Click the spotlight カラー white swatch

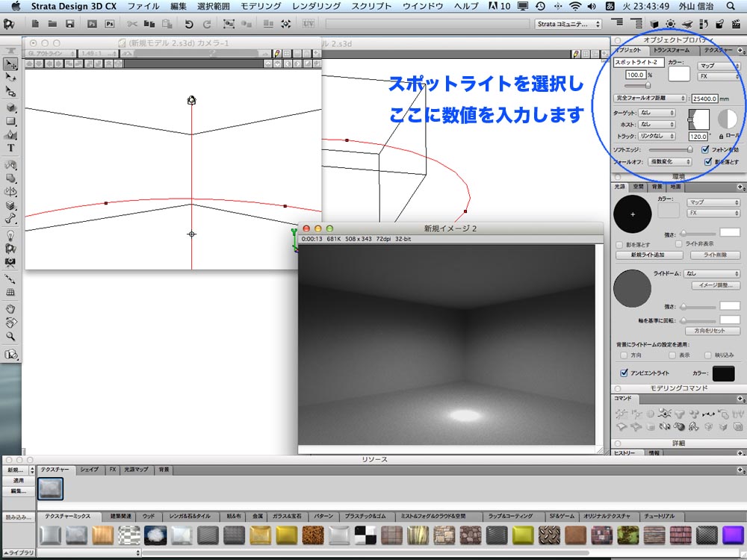coord(679,74)
